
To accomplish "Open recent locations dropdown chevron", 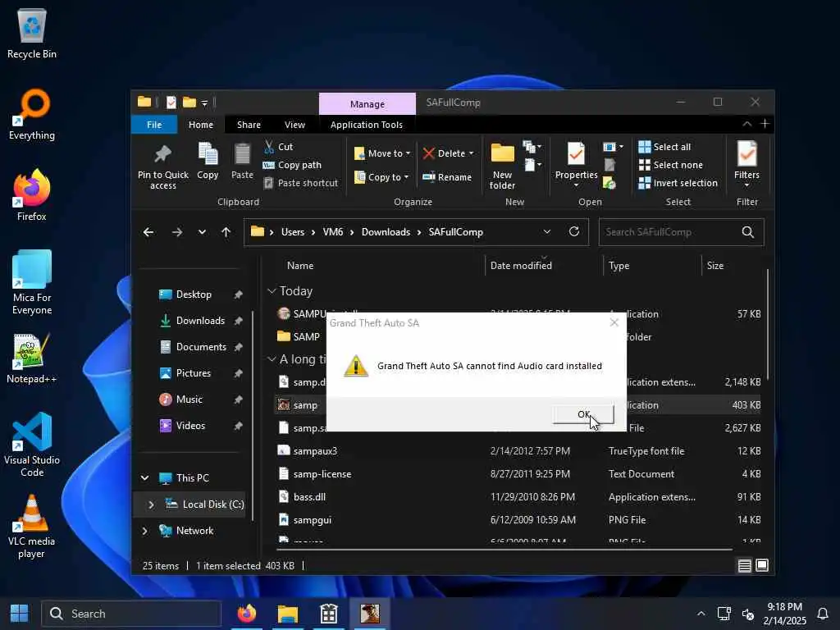I will coord(202,232).
